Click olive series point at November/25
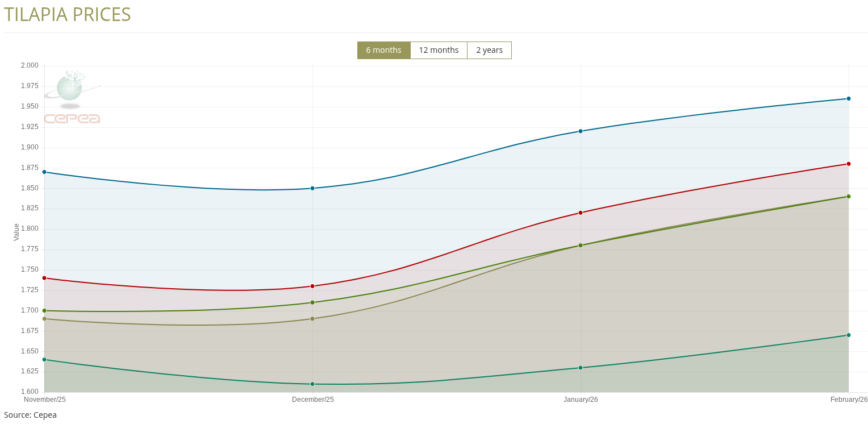 pyautogui.click(x=44, y=319)
